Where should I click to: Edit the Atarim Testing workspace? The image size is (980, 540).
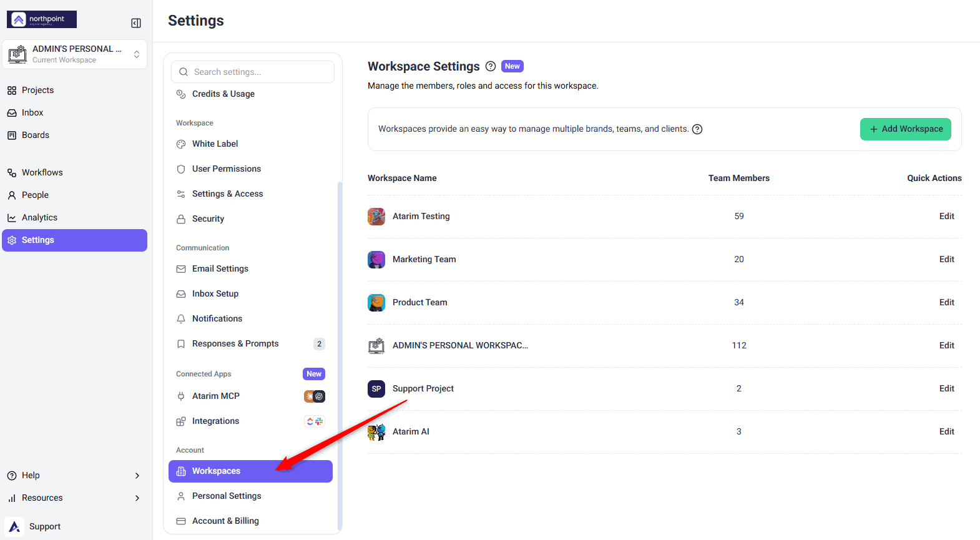[x=946, y=216]
